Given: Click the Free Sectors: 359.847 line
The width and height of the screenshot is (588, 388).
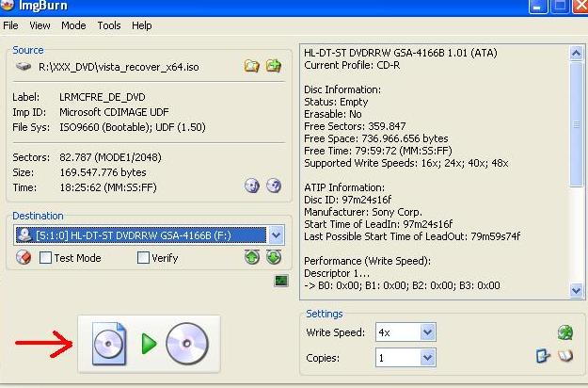Looking at the screenshot, I should click(x=355, y=126).
